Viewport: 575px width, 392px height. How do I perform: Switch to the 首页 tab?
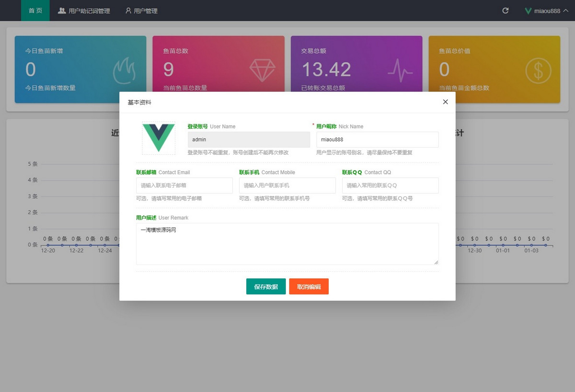click(35, 10)
